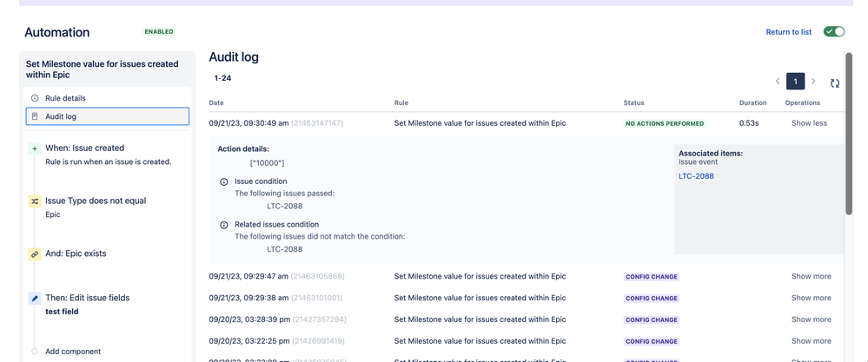Click the Epic exists link icon
This screenshot has width=868, height=362.
(x=35, y=254)
